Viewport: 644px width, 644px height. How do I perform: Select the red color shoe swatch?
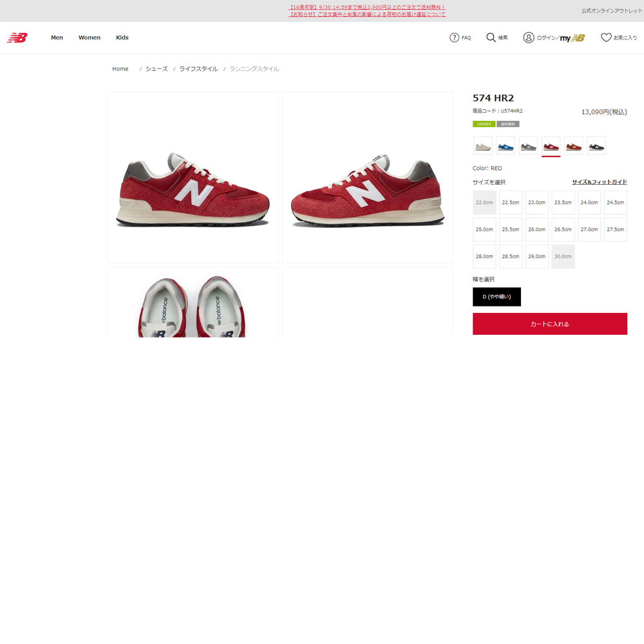(551, 146)
